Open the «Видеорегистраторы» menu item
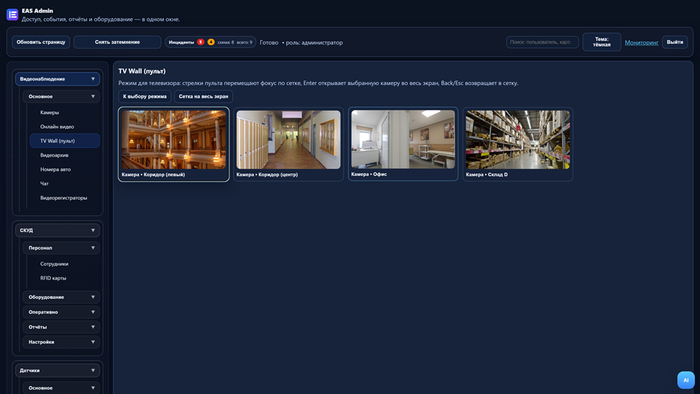The width and height of the screenshot is (700, 394). [x=64, y=198]
